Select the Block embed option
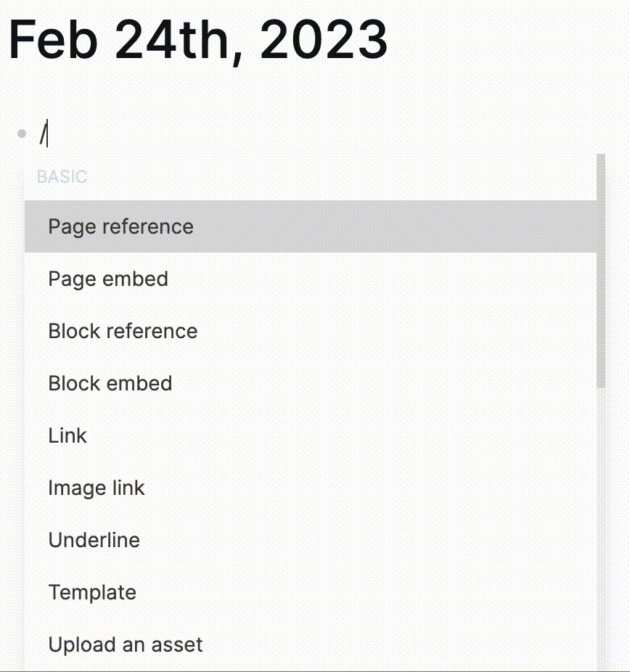This screenshot has width=630, height=672. (110, 383)
